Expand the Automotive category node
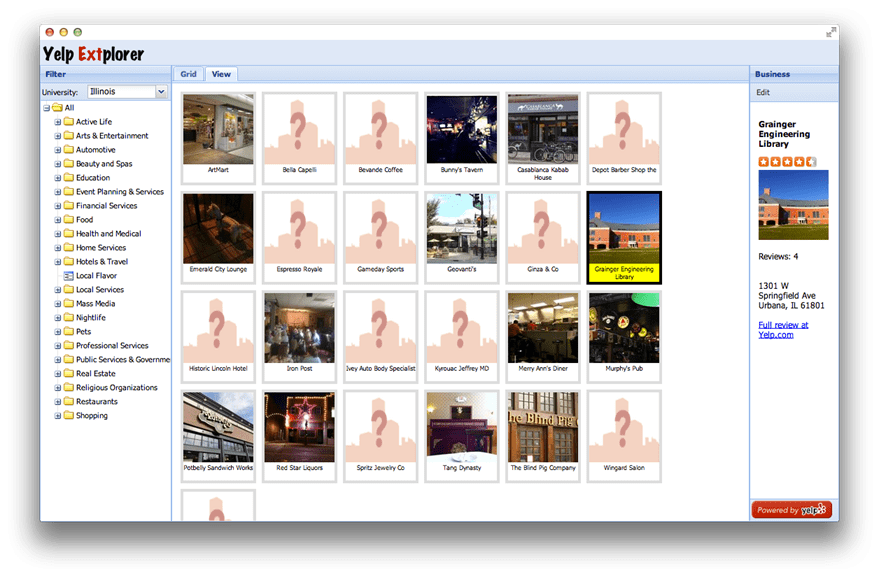Viewport: 879px width, 577px height. 57,150
